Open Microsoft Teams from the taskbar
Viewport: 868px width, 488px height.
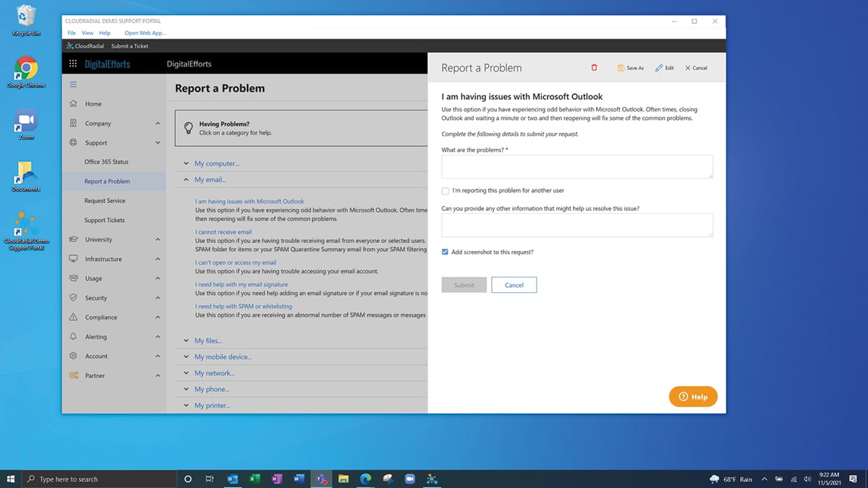tap(320, 479)
